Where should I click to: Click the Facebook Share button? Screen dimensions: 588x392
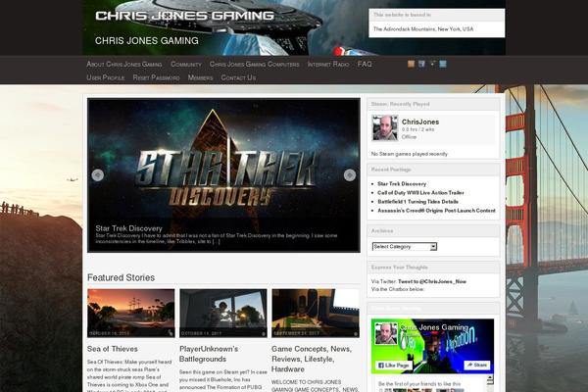click(477, 365)
